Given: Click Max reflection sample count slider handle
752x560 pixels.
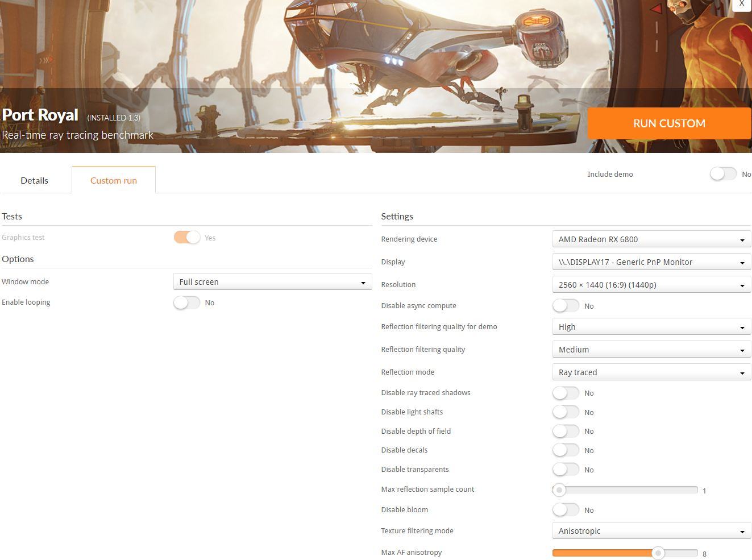Looking at the screenshot, I should tap(559, 490).
